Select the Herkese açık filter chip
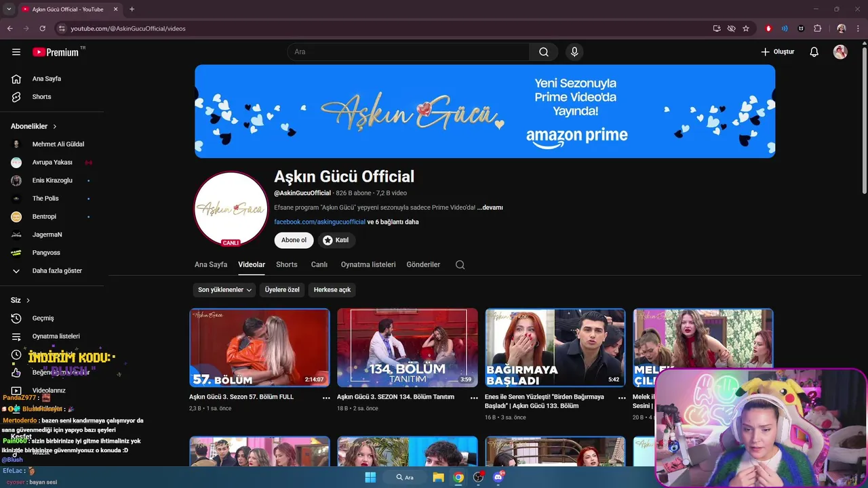The width and height of the screenshot is (868, 488). (x=332, y=290)
